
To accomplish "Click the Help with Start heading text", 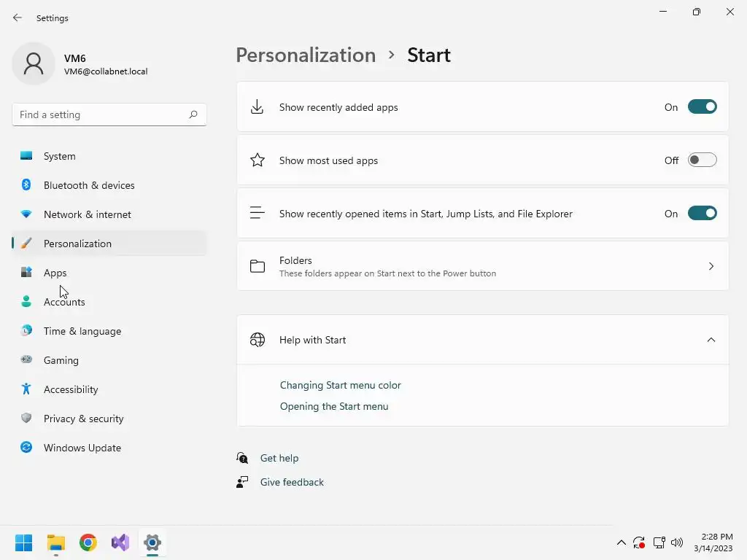I will (312, 340).
